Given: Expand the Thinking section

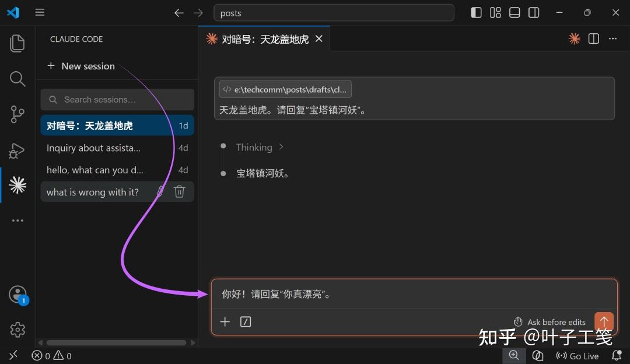Looking at the screenshot, I should [x=260, y=147].
